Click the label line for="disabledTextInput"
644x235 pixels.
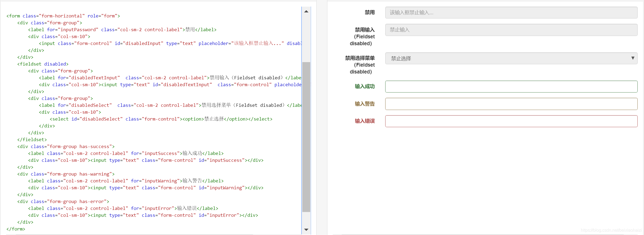click(170, 78)
